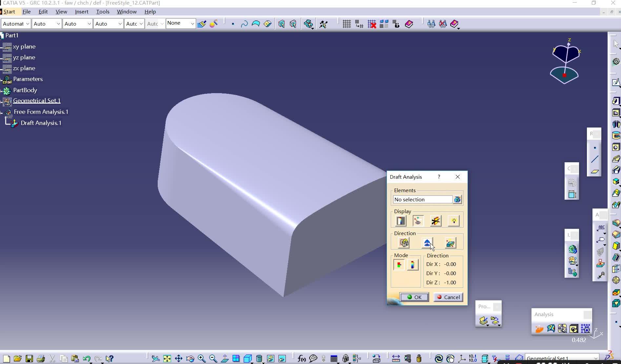This screenshot has height=364, width=621.
Task: Click the grid display toolbar icon
Action: tap(347, 24)
